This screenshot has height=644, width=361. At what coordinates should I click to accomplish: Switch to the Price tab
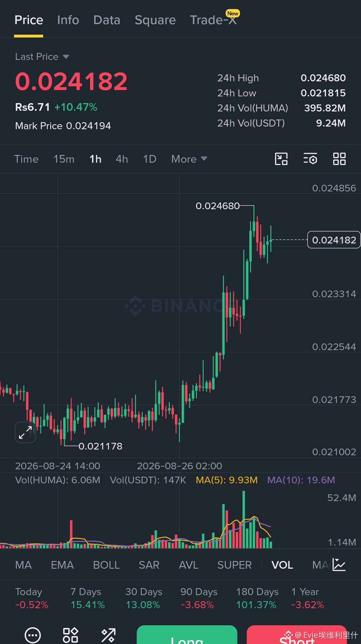(x=29, y=20)
